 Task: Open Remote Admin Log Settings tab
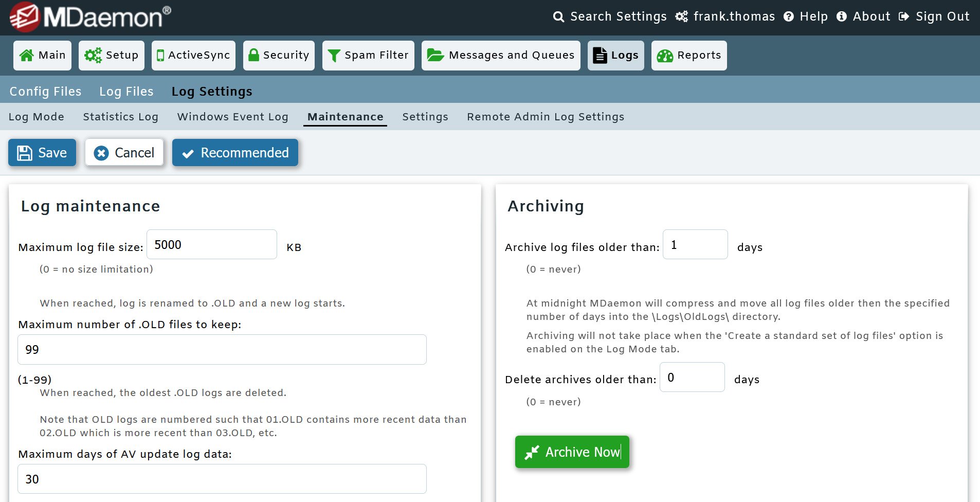click(546, 117)
